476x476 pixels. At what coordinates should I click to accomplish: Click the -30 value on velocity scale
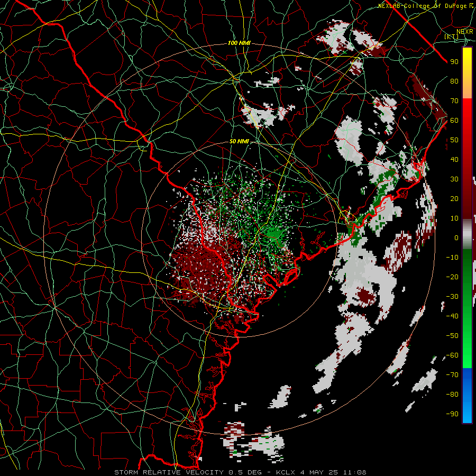(452, 297)
